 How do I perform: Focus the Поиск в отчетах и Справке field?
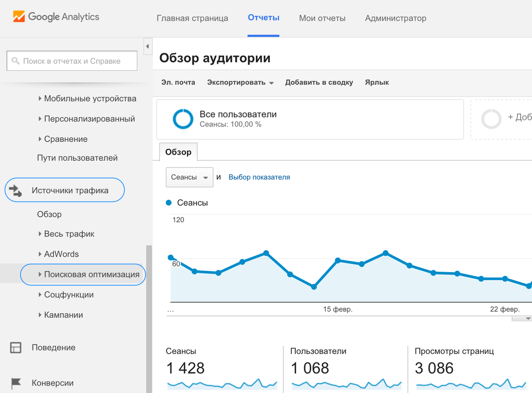(72, 61)
